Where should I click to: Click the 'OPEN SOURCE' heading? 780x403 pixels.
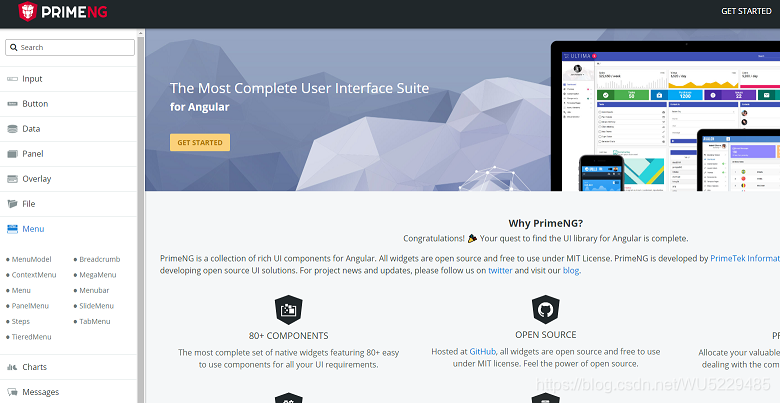coord(546,334)
